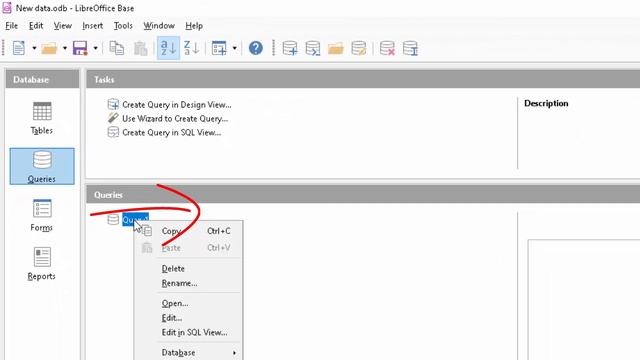This screenshot has height=360, width=640.
Task: Click New Query in SQL View toolbar icon
Action: pyautogui.click(x=313, y=48)
